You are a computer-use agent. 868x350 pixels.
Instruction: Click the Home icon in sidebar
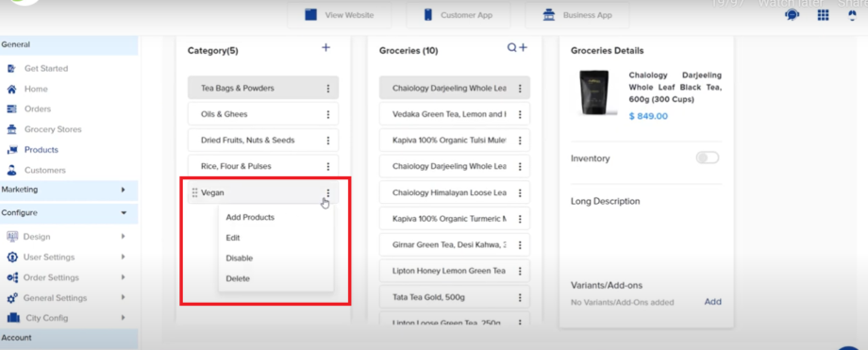[11, 90]
